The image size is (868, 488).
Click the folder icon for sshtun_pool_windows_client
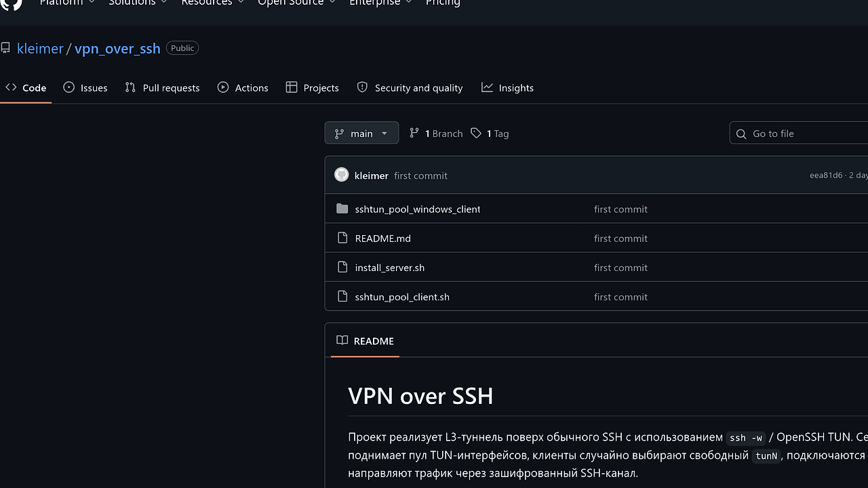(x=342, y=209)
